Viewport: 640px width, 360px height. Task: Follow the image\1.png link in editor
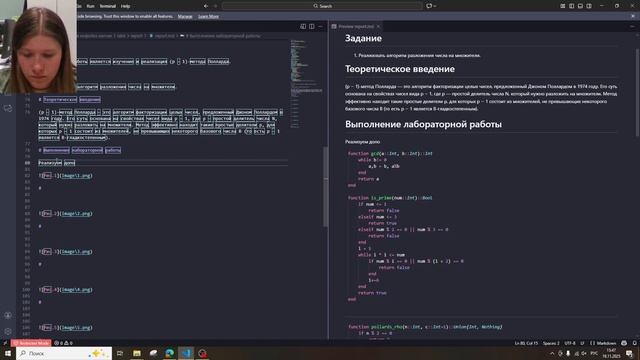point(76,176)
